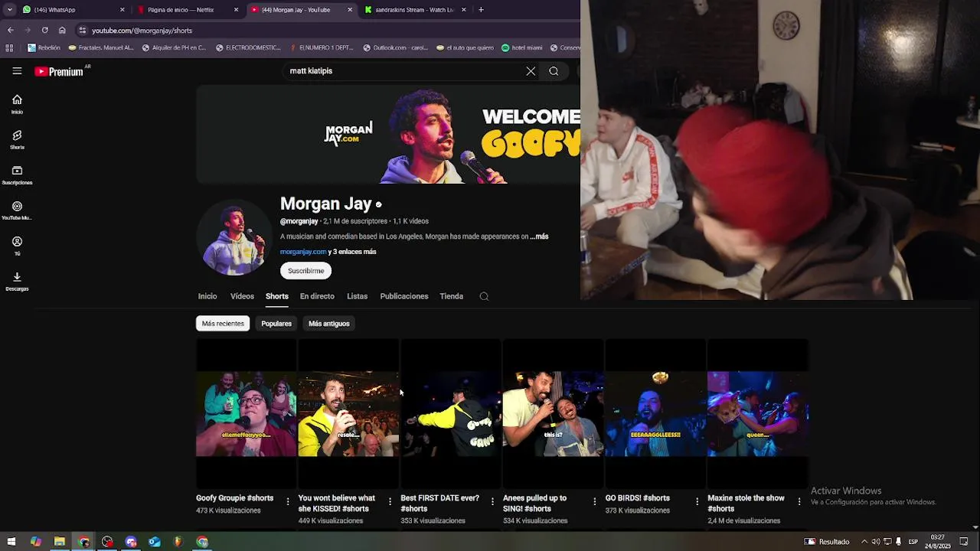Image resolution: width=980 pixels, height=551 pixels.
Task: Open the hotel miami bookmark
Action: click(521, 47)
